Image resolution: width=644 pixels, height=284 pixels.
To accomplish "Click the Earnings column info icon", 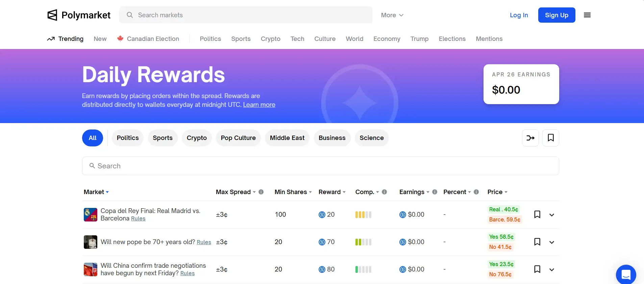I will pos(435,192).
